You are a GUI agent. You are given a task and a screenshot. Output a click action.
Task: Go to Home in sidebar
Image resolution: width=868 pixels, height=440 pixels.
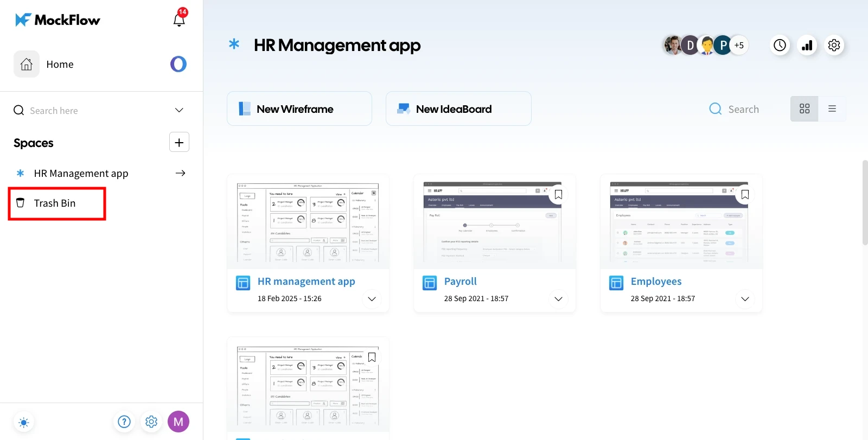point(60,64)
